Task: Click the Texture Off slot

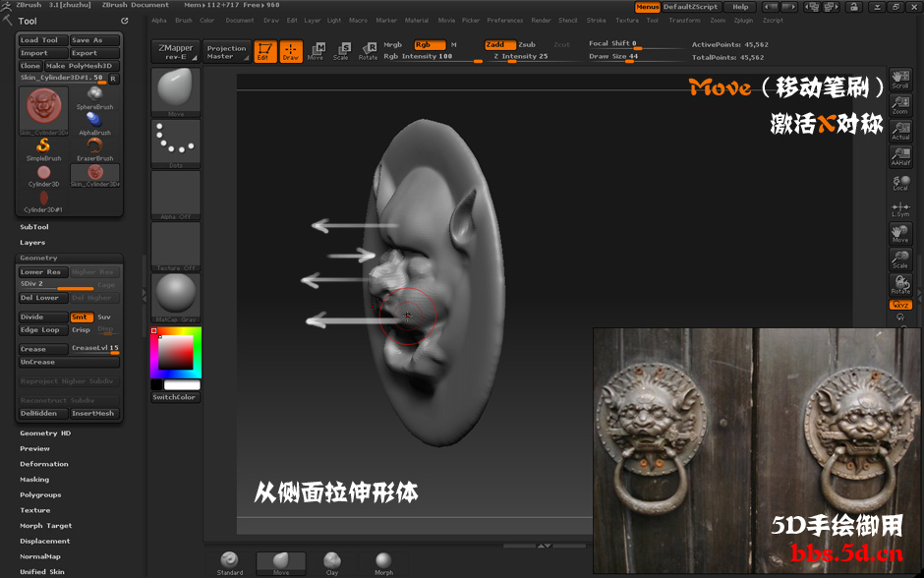Action: (x=176, y=247)
